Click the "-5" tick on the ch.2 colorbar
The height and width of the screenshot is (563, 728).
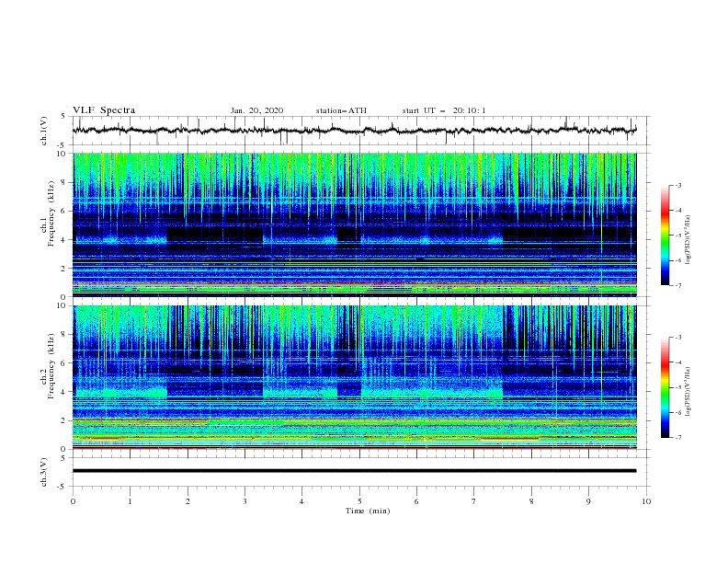pyautogui.click(x=677, y=387)
